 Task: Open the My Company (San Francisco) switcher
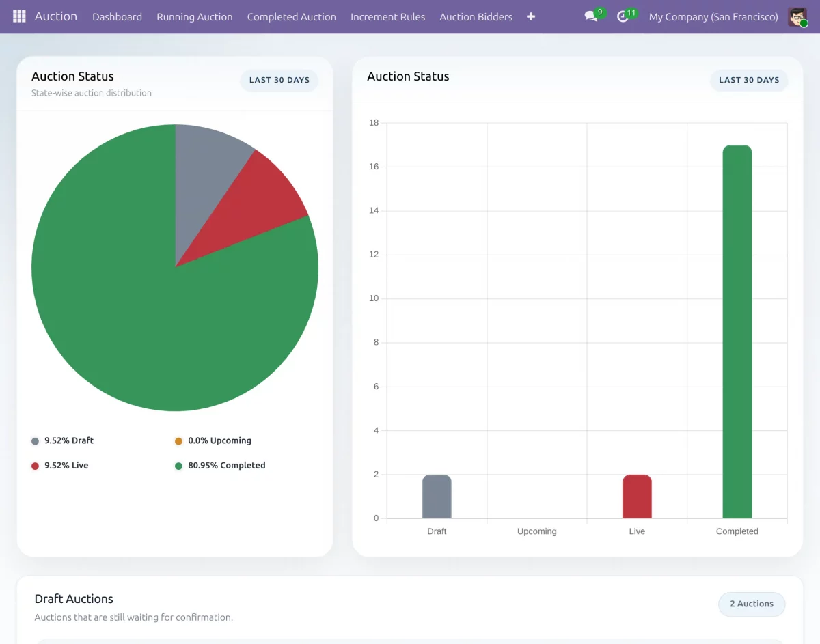[x=713, y=16]
